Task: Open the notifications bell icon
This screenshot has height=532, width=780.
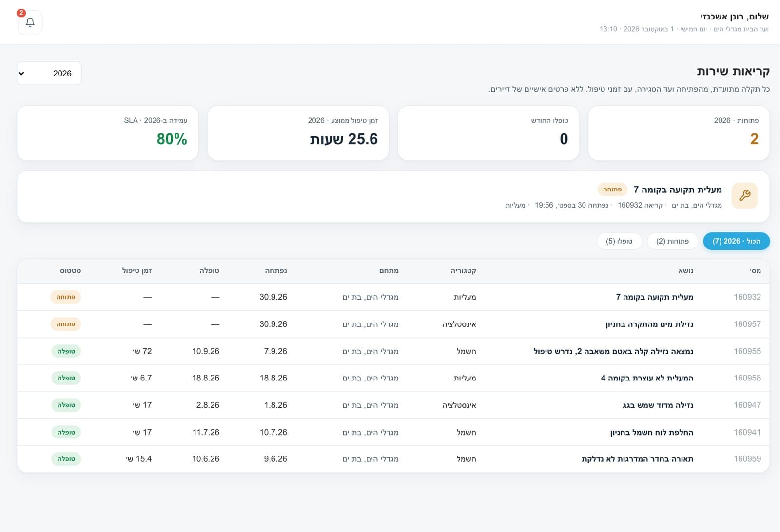Action: pos(30,22)
